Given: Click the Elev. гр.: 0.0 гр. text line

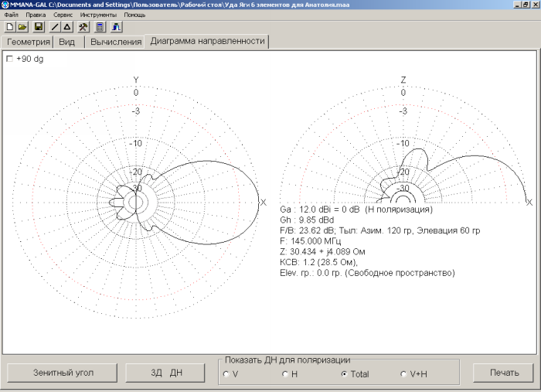Looking at the screenshot, I should 367,273.
